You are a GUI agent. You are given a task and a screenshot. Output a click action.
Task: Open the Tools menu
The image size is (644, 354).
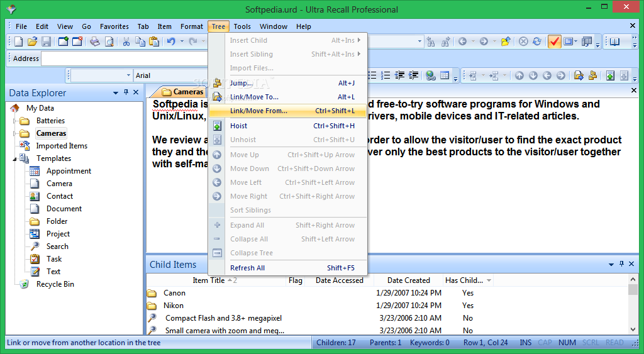(x=242, y=26)
